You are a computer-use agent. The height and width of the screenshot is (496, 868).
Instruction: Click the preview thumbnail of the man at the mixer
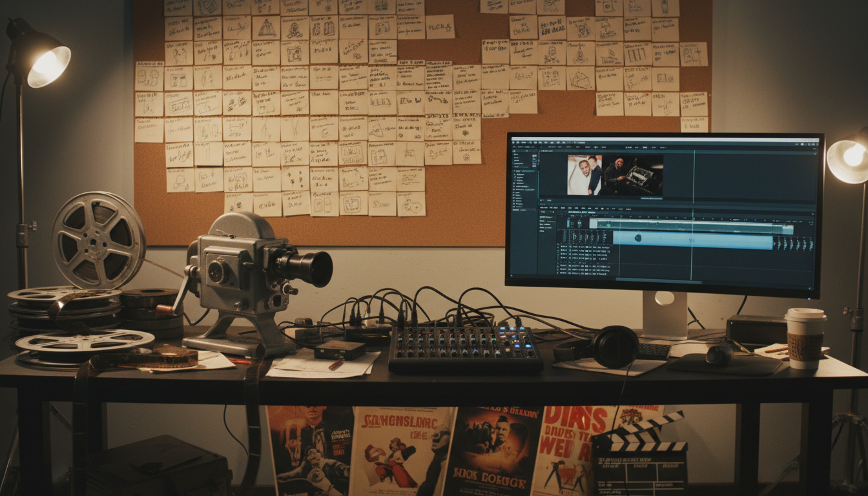[633, 174]
